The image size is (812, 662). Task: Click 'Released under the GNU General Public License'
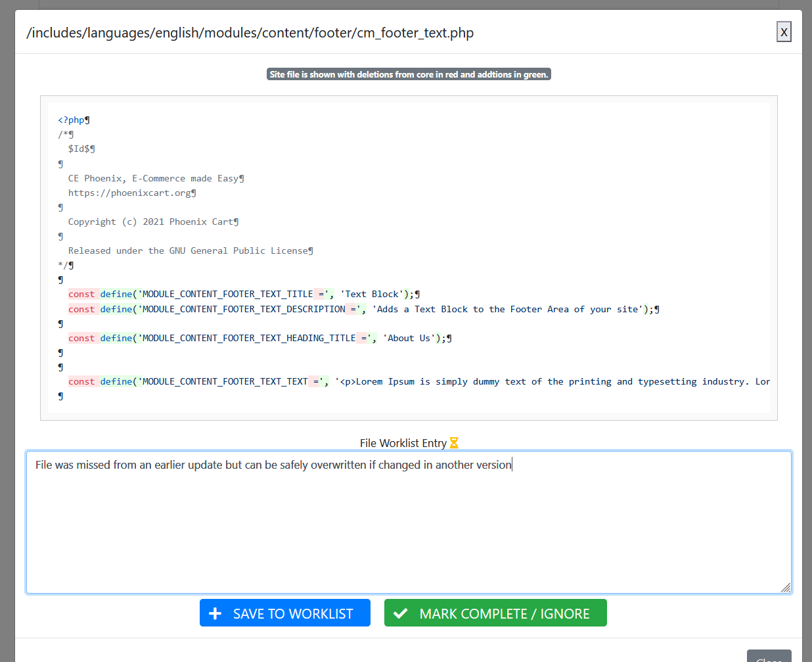(x=191, y=250)
